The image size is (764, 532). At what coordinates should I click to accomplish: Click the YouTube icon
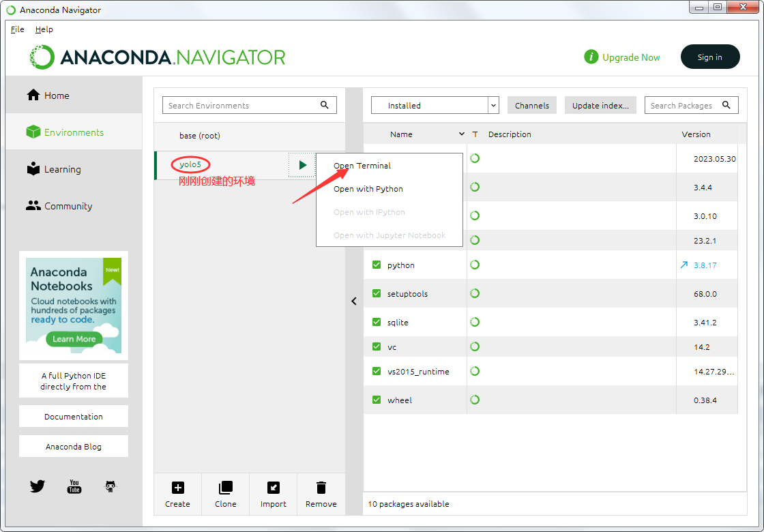74,486
